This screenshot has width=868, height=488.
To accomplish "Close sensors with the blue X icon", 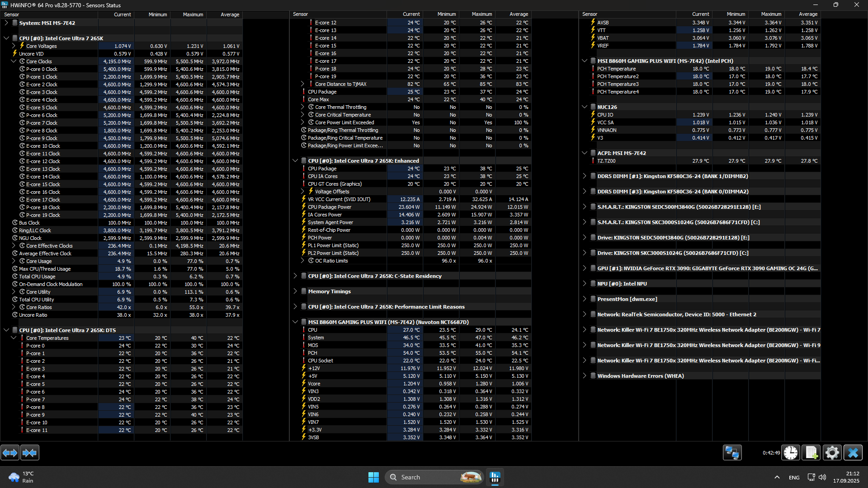I will [853, 452].
